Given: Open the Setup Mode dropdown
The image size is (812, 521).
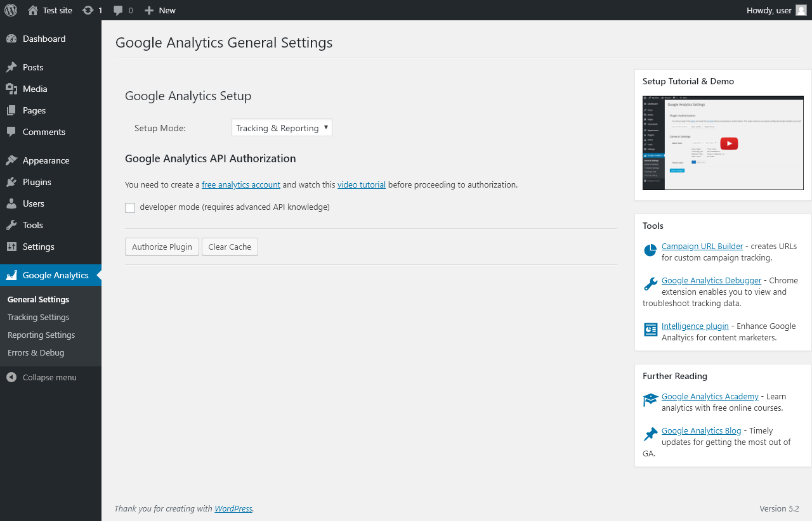Looking at the screenshot, I should (282, 127).
